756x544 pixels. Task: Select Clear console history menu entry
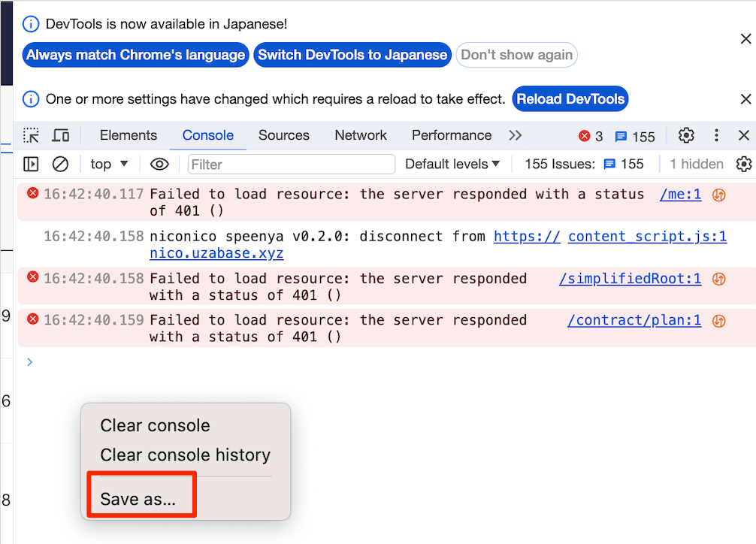click(x=185, y=455)
